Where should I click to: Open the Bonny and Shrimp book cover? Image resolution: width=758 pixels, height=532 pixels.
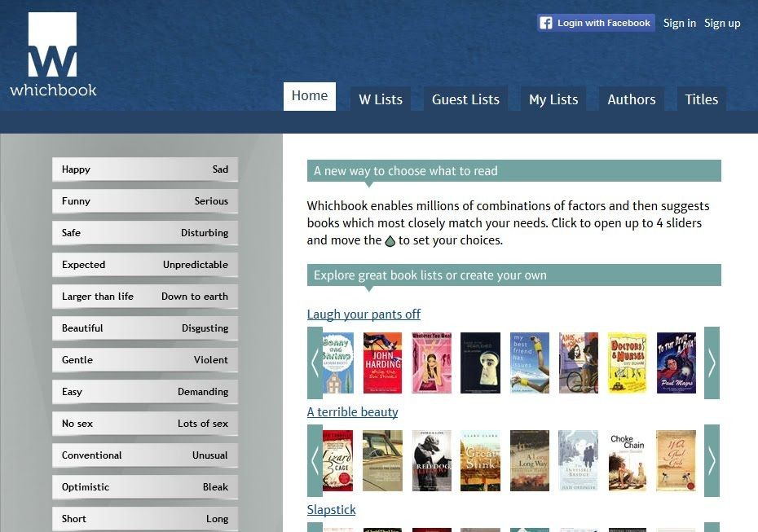338,363
